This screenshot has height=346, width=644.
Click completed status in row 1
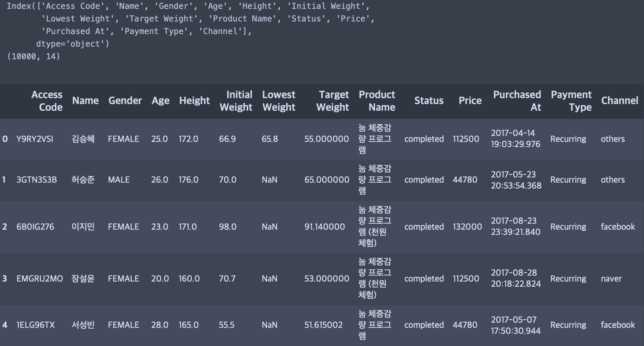(x=424, y=180)
